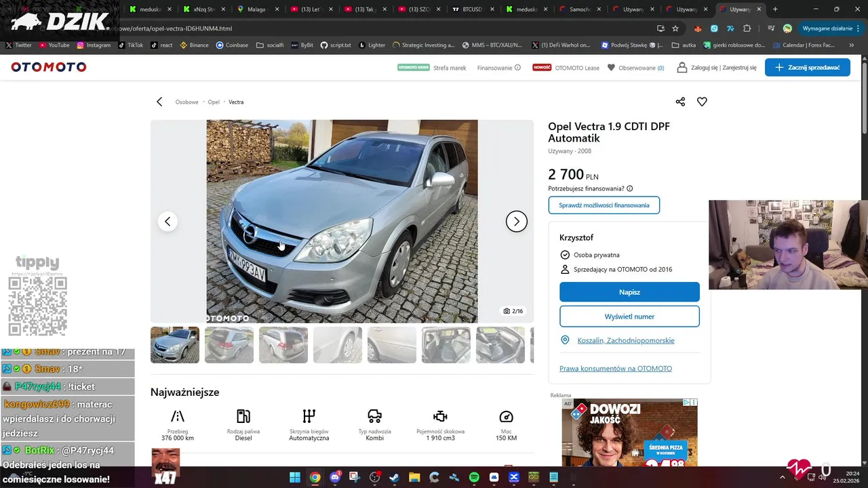
Task: Open the share listing icon
Action: tap(680, 102)
